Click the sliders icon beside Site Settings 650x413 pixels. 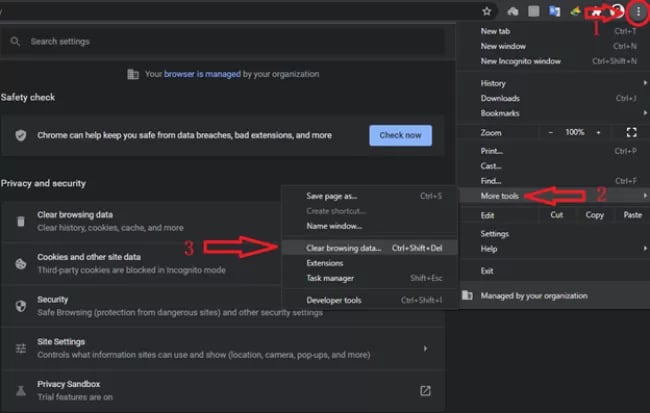[x=21, y=348]
